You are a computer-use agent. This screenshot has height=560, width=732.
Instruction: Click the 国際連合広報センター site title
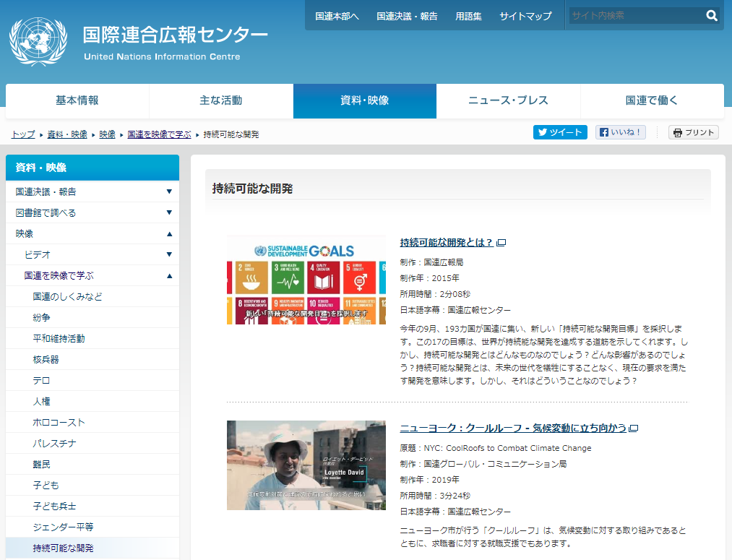(x=176, y=35)
